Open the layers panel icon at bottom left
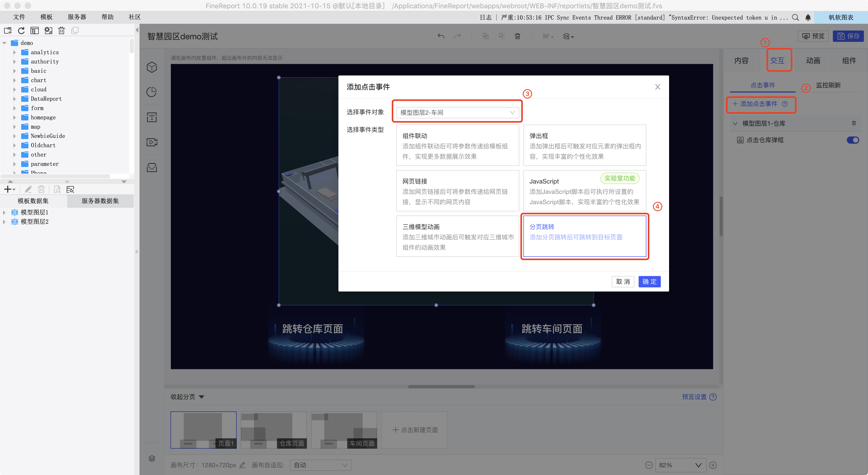The image size is (868, 475). (152, 458)
